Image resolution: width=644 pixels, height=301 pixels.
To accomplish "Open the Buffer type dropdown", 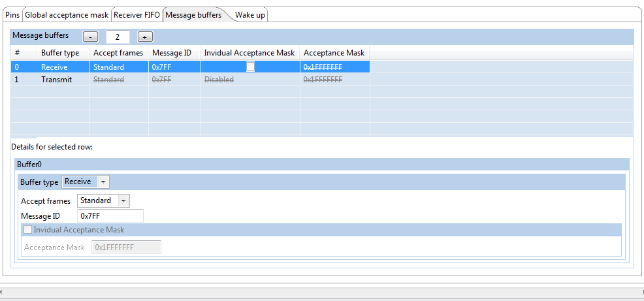I will pos(86,182).
